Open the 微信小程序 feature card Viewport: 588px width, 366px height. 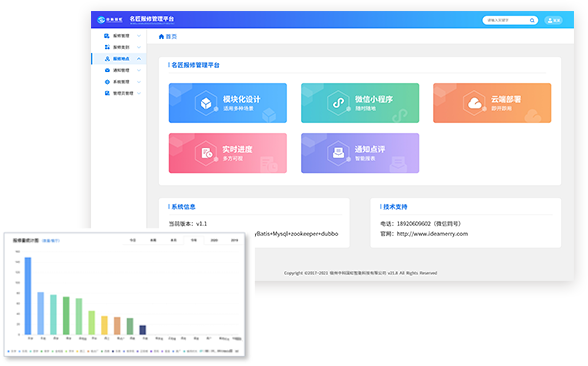[360, 103]
